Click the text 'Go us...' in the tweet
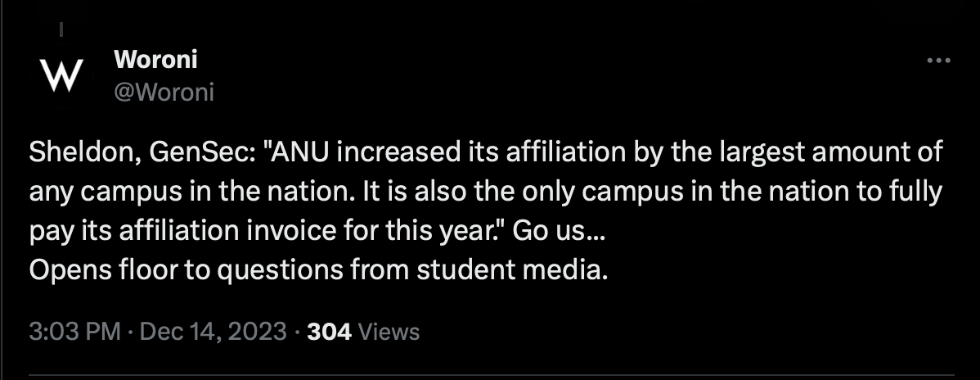This screenshot has height=380, width=980. click(559, 232)
